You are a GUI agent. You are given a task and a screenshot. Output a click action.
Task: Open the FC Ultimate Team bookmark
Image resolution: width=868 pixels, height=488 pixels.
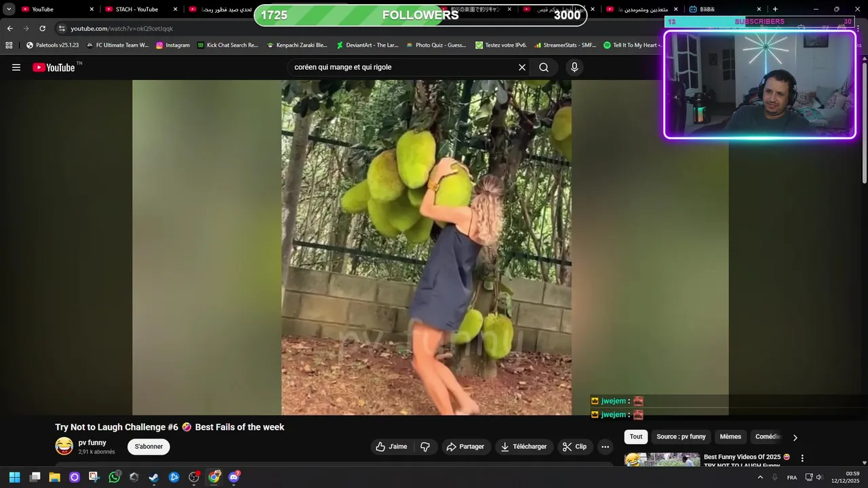click(x=117, y=45)
